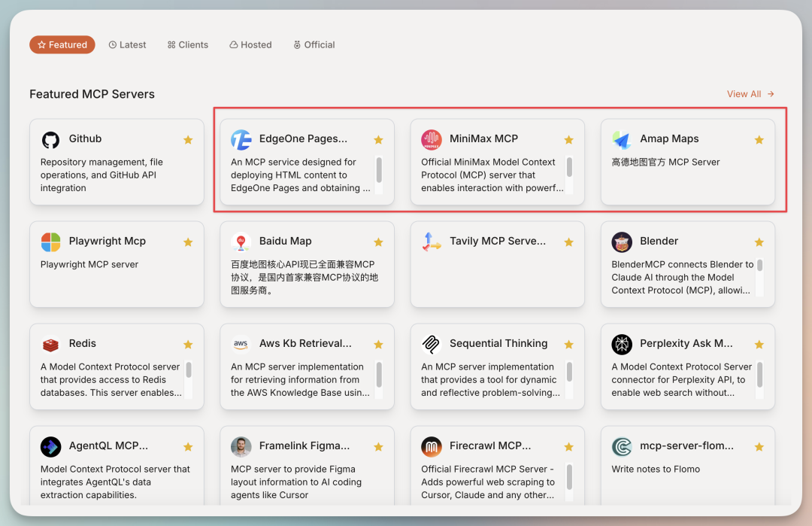Viewport: 812px width, 526px height.
Task: Click the EdgeOne Pages logo icon
Action: click(241, 140)
